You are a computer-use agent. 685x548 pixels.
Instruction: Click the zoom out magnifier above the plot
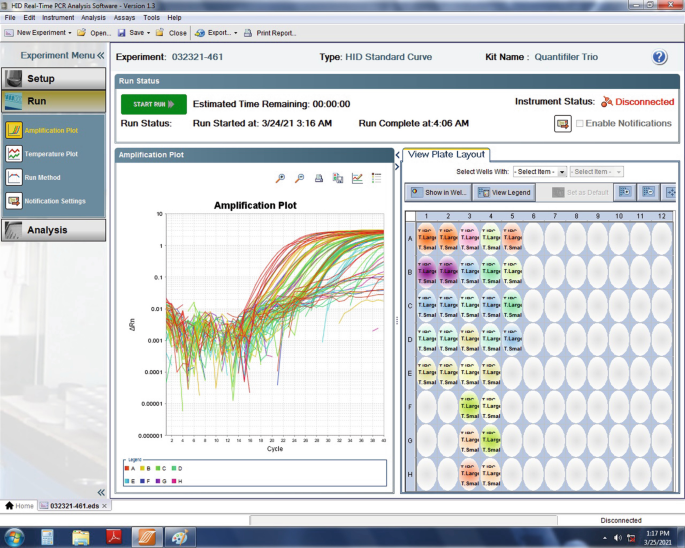299,178
